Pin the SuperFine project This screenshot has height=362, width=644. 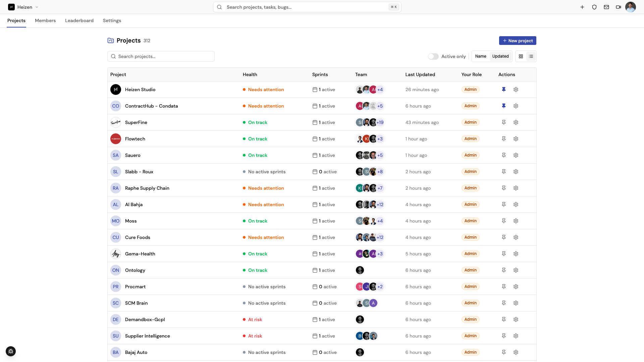(504, 122)
